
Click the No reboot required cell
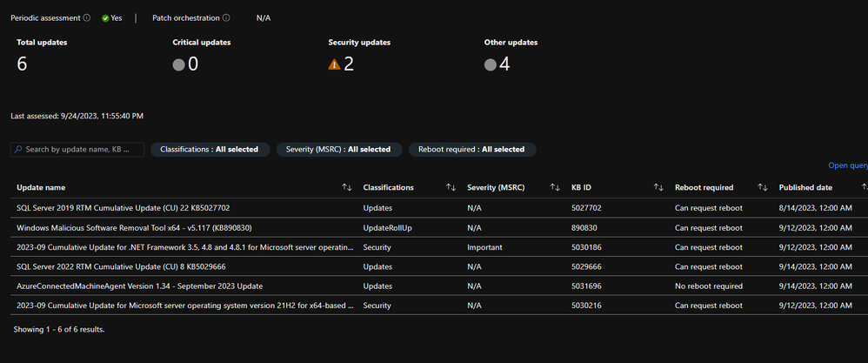click(709, 286)
